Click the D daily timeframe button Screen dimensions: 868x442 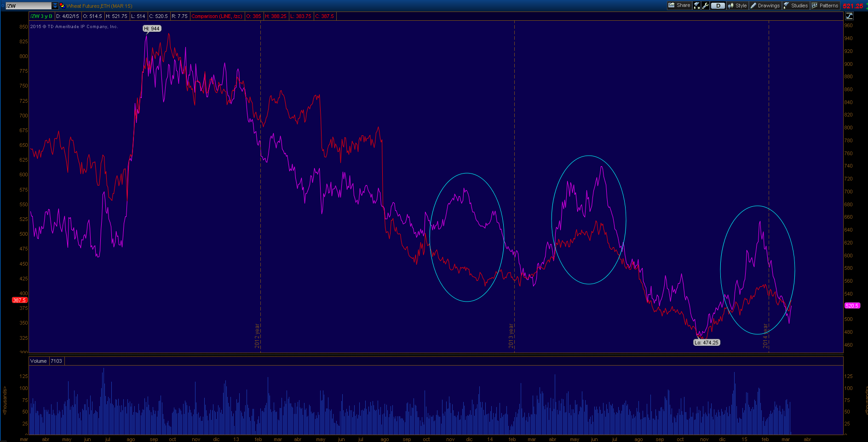pyautogui.click(x=718, y=6)
